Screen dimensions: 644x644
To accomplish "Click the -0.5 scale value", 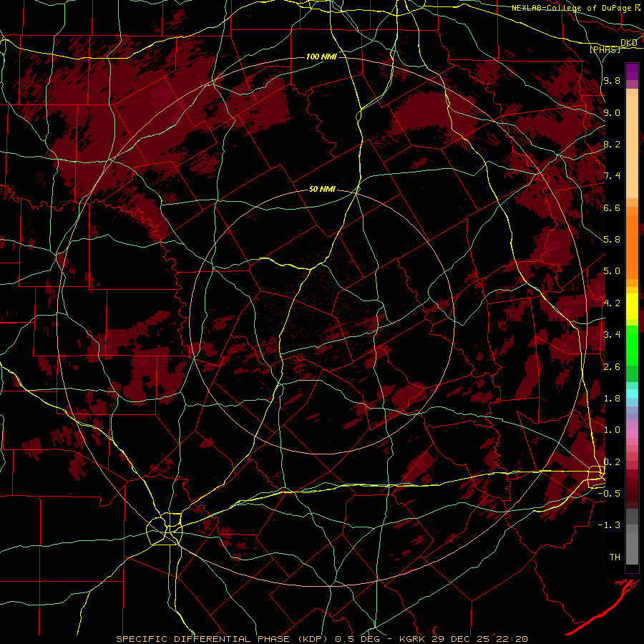I will pyautogui.click(x=609, y=493).
